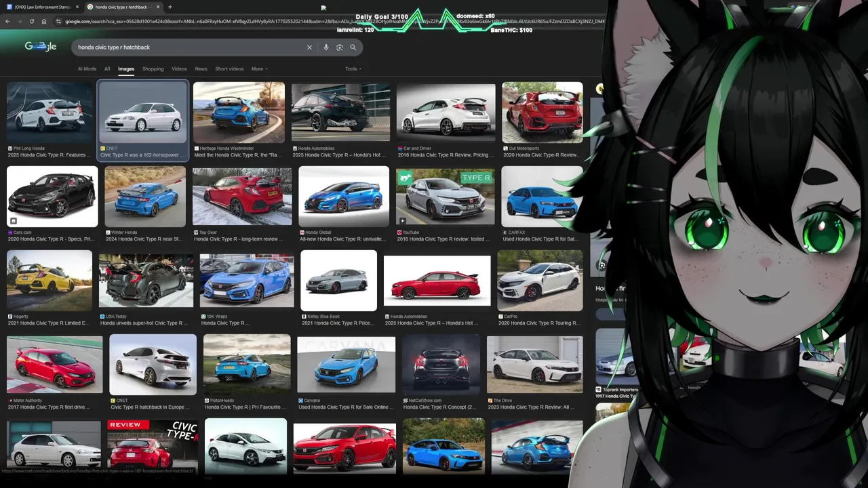This screenshot has width=868, height=488.
Task: Clear the search query with X
Action: pos(309,47)
